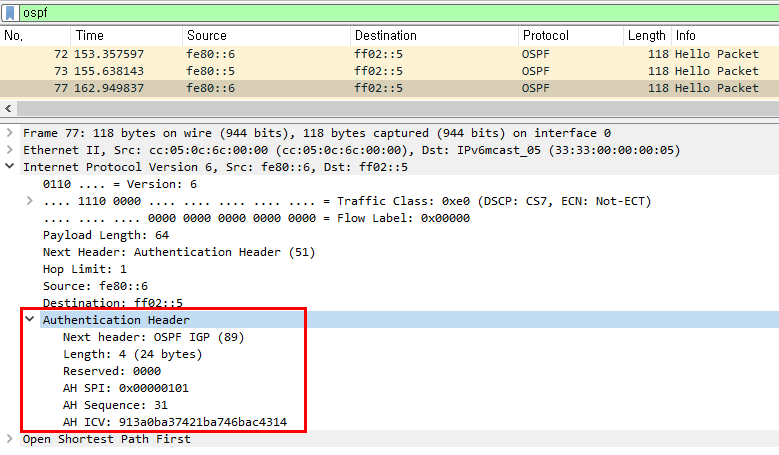
Task: Select packet 73 from fe80::5
Action: pos(390,71)
